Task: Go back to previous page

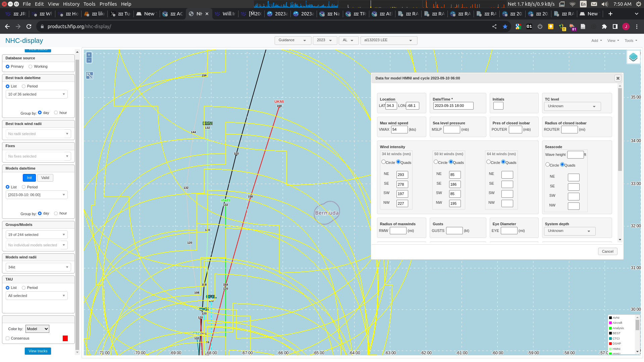Action: (7, 26)
